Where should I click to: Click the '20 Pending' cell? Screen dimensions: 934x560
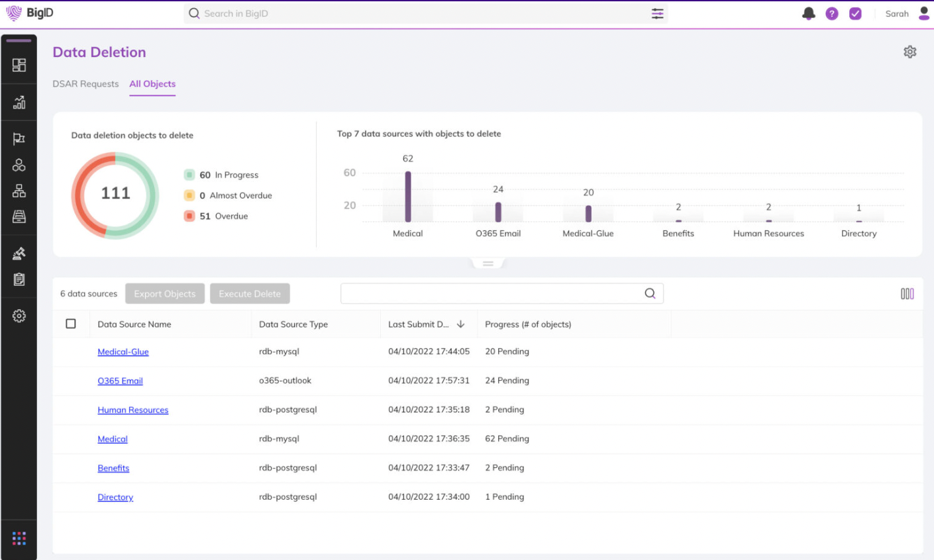tap(507, 351)
